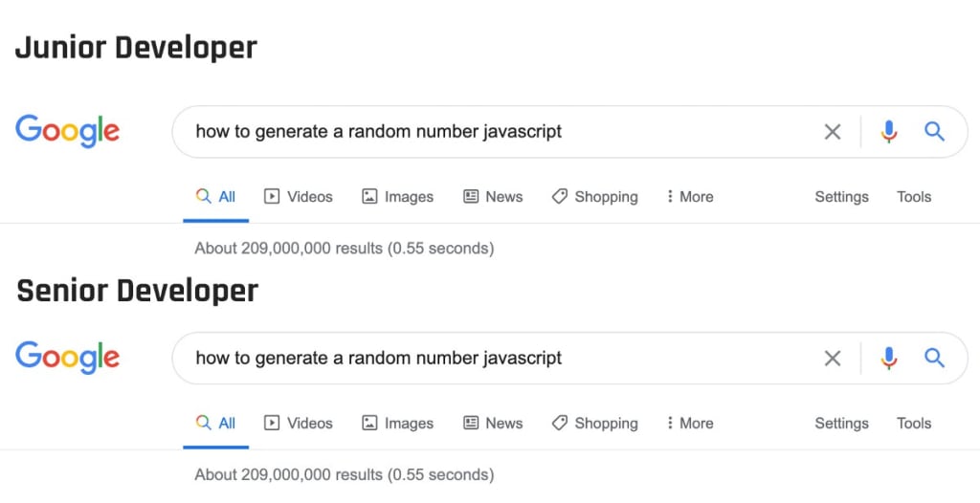Screen dimensions: 980x503
Task: Expand the More menu in Senior Developer results
Action: click(x=690, y=424)
